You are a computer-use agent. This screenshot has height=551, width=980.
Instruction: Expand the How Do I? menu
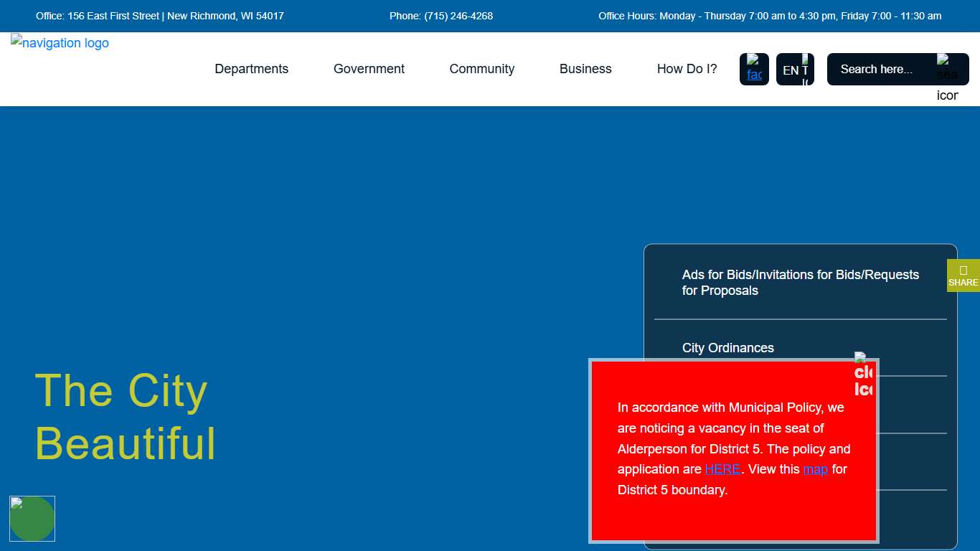click(687, 69)
